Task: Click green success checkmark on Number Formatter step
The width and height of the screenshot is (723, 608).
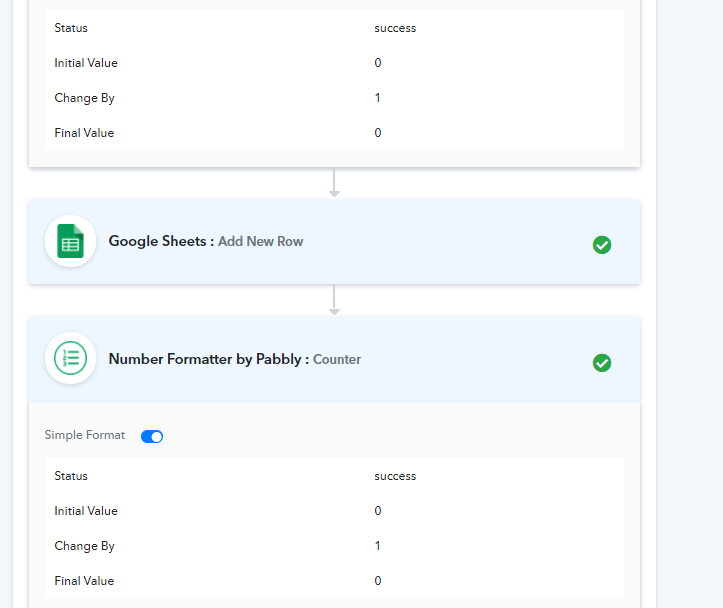Action: click(x=602, y=363)
